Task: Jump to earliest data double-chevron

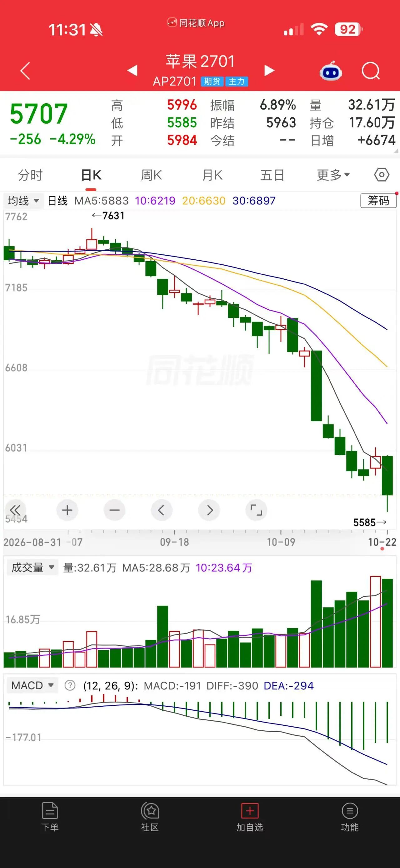Action: click(x=15, y=510)
